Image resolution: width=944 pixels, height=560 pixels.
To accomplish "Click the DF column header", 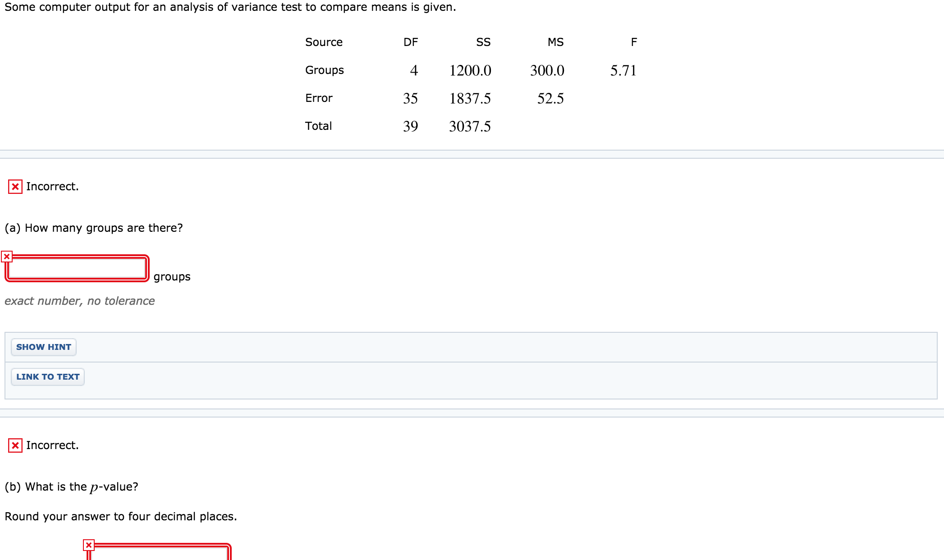I will 410,42.
